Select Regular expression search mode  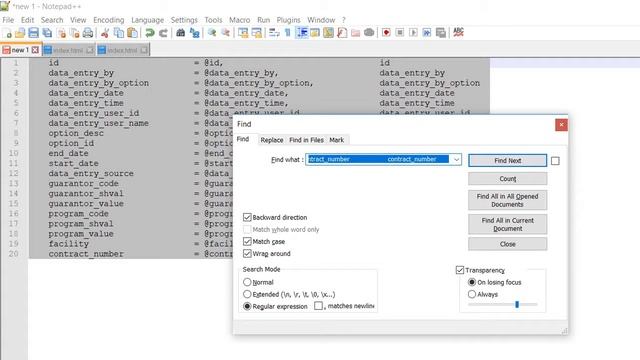pos(247,306)
